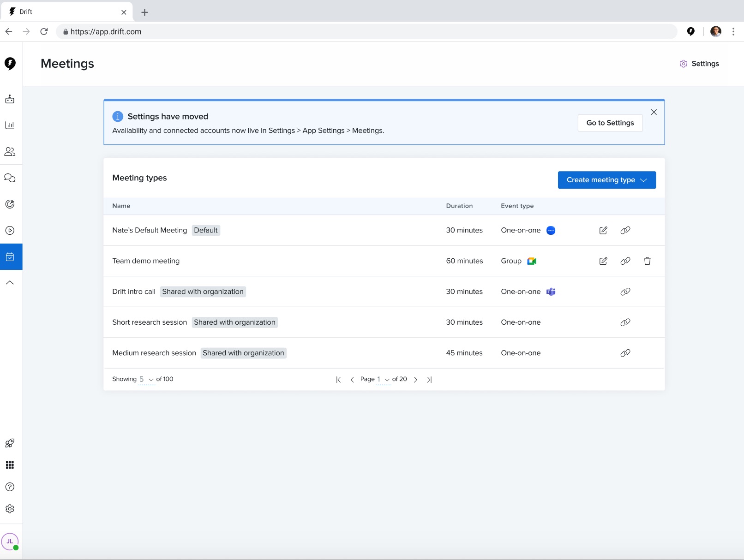Viewport: 744px width, 560px height.
Task: Click the Drift browser extension icon
Action: pyautogui.click(x=691, y=31)
